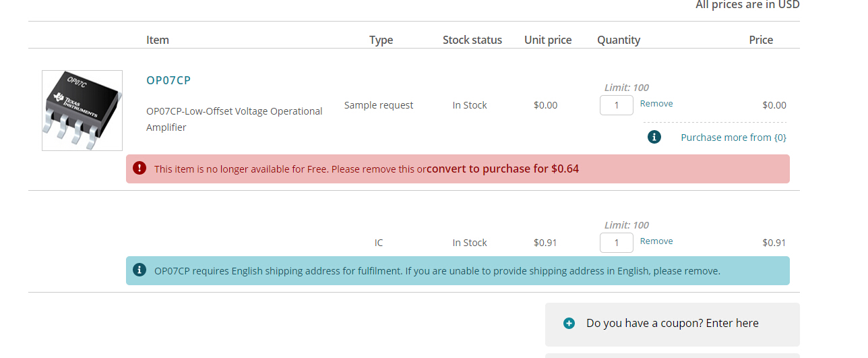This screenshot has width=868, height=358.
Task: Click the plus icon beside coupon prompt
Action: point(569,324)
